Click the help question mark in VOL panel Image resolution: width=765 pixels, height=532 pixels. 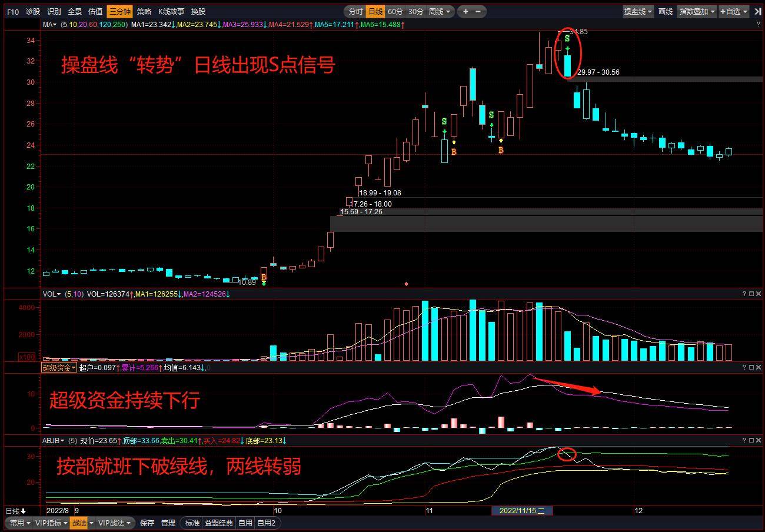pyautogui.click(x=744, y=294)
